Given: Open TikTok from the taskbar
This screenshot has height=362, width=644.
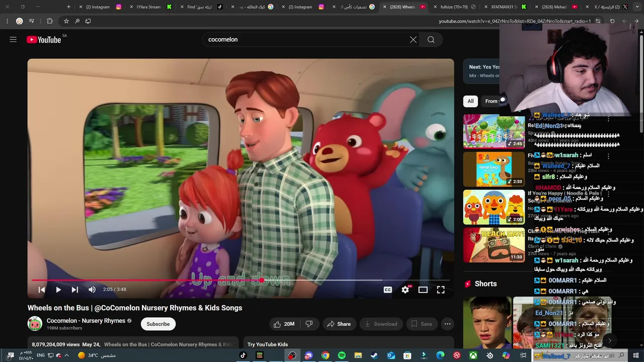Looking at the screenshot, I should pyautogui.click(x=243, y=355).
